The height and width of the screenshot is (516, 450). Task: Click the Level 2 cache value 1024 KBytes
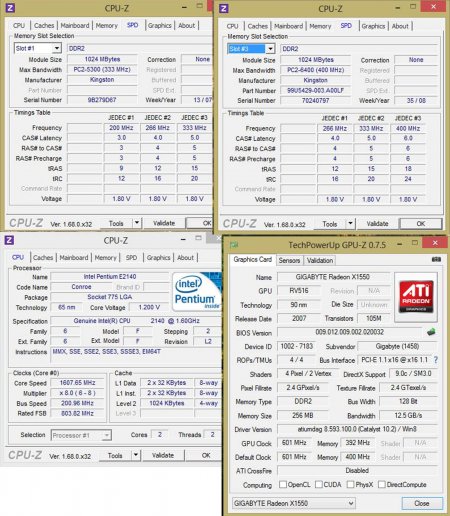pyautogui.click(x=167, y=403)
